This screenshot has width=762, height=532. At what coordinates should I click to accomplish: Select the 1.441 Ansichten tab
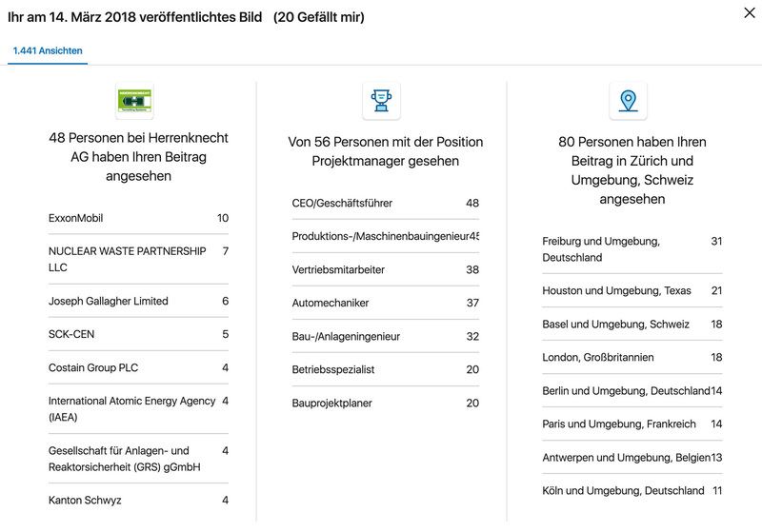click(x=48, y=50)
